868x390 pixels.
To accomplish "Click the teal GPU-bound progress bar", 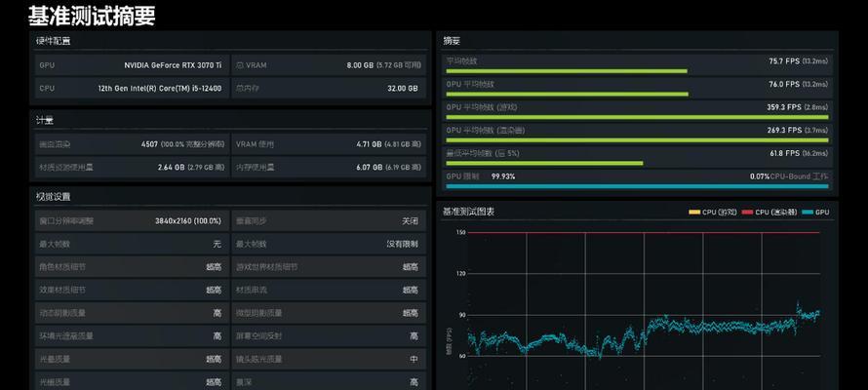I will (637, 186).
